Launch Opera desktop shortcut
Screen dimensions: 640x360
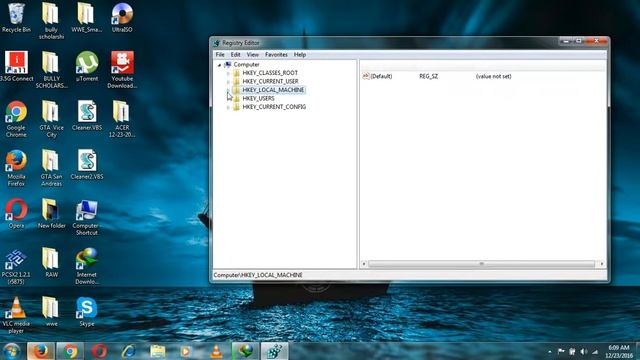coord(16,213)
